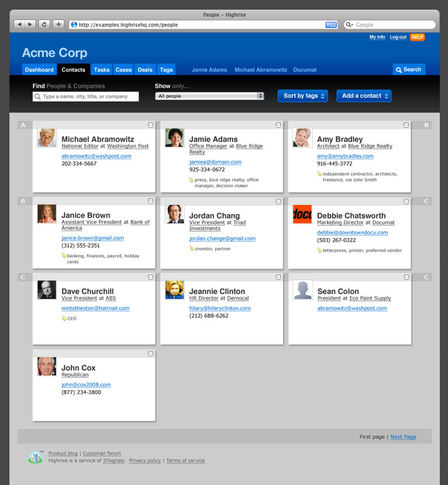Tick the checkbox on Jordan Chang card
The height and width of the screenshot is (485, 448).
(278, 201)
